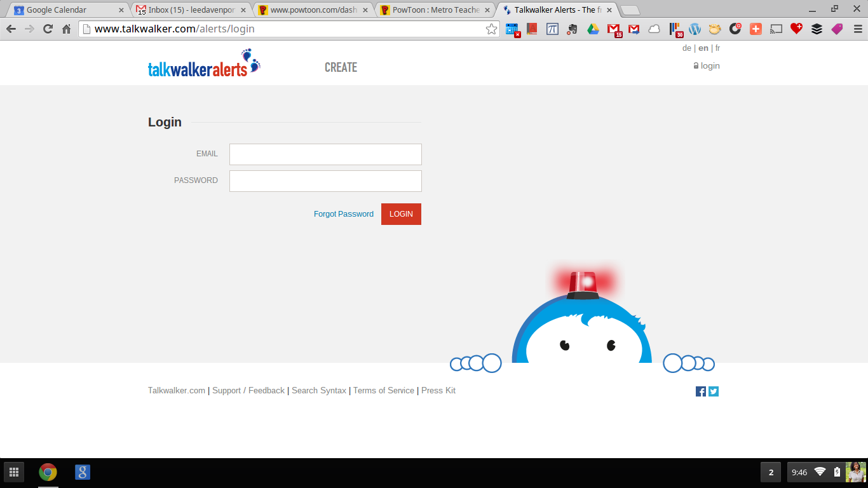Focus the EMAIL input field
Viewport: 868px width, 488px height.
[x=325, y=154]
